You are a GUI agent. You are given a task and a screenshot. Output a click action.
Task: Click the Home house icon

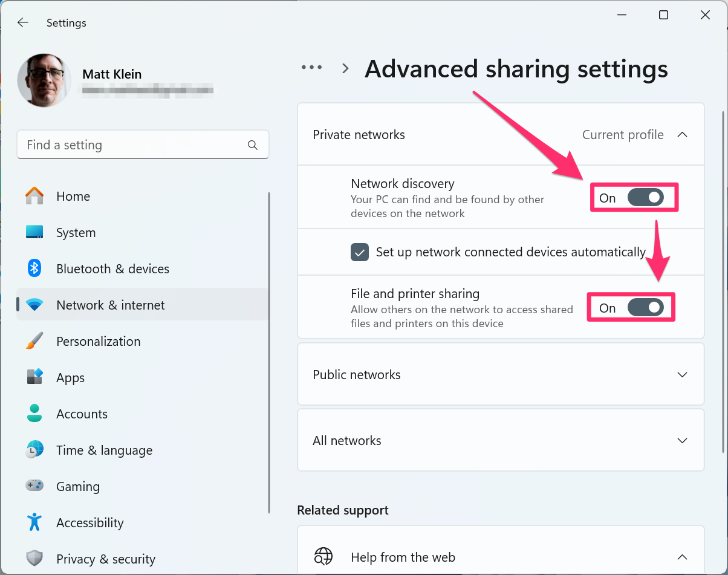point(34,197)
